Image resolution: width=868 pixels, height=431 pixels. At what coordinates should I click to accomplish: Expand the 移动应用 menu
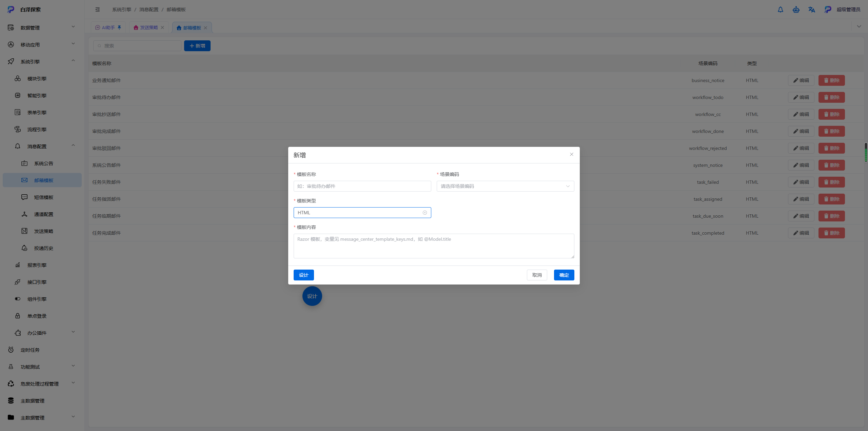(x=42, y=45)
